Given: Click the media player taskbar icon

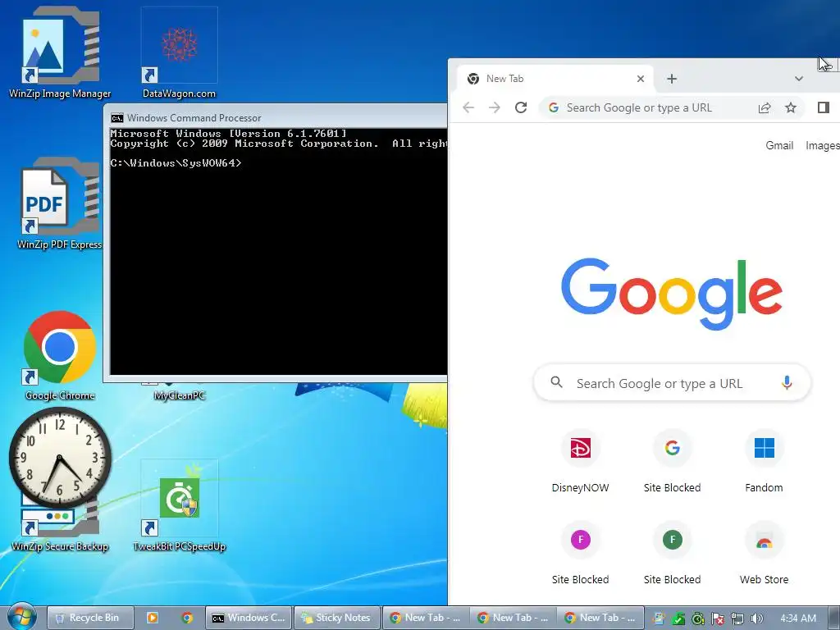Looking at the screenshot, I should (152, 618).
